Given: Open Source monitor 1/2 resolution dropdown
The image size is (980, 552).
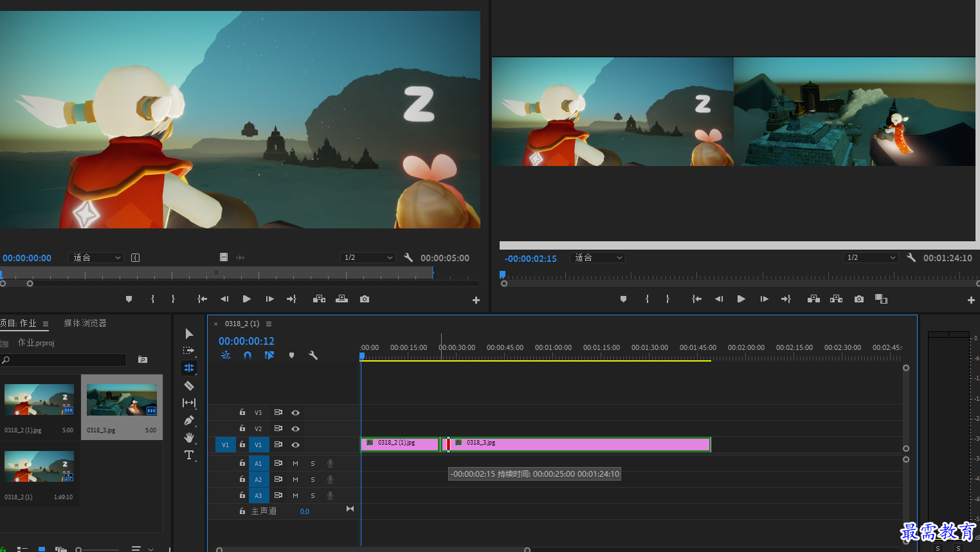Looking at the screenshot, I should tap(368, 257).
